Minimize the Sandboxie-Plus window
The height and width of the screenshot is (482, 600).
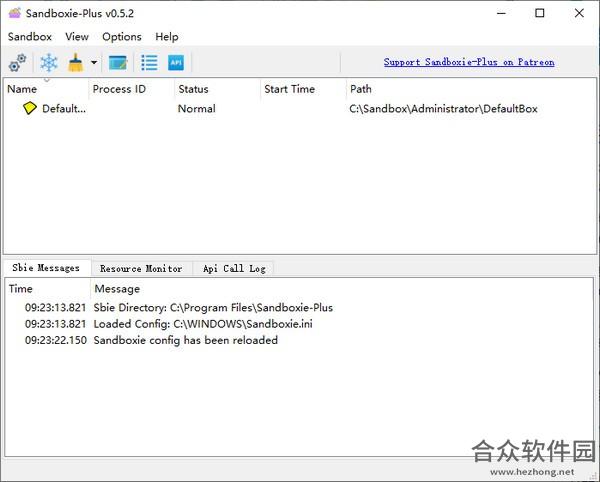502,13
